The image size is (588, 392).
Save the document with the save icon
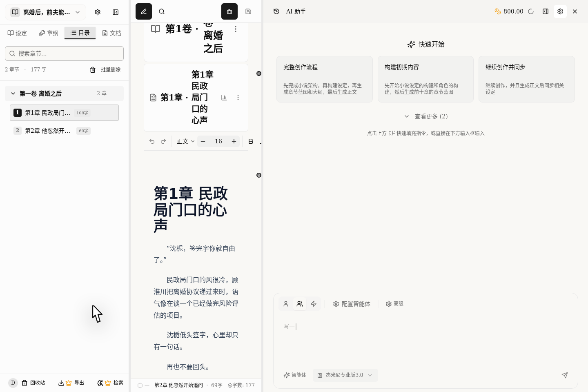(248, 11)
